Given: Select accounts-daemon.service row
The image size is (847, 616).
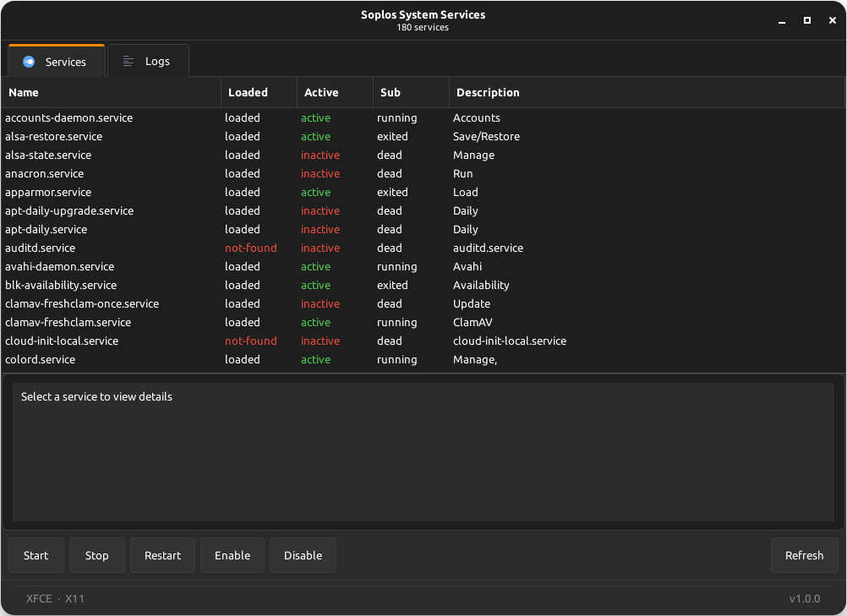Looking at the screenshot, I should click(423, 117).
